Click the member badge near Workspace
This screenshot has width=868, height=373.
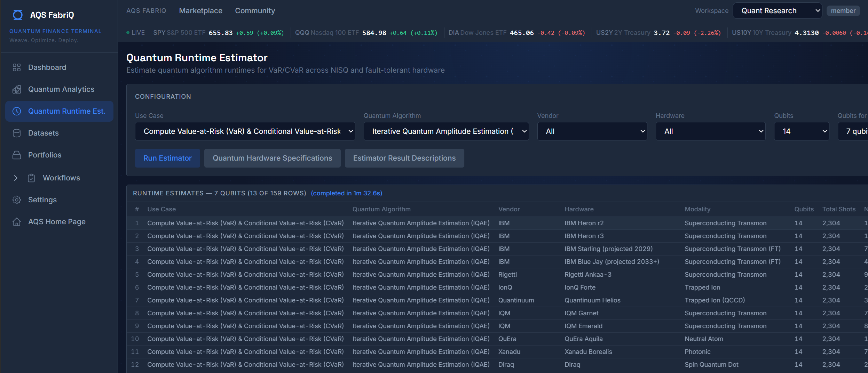click(843, 10)
